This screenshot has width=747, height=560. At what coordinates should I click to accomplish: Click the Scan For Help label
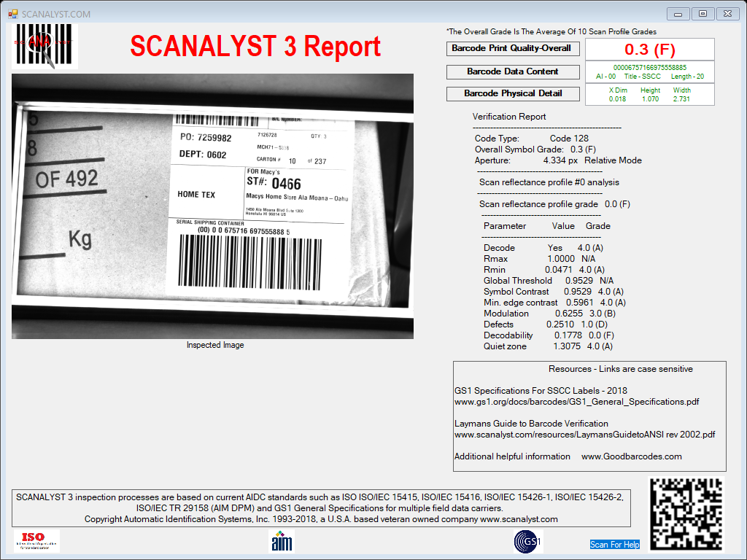click(614, 544)
